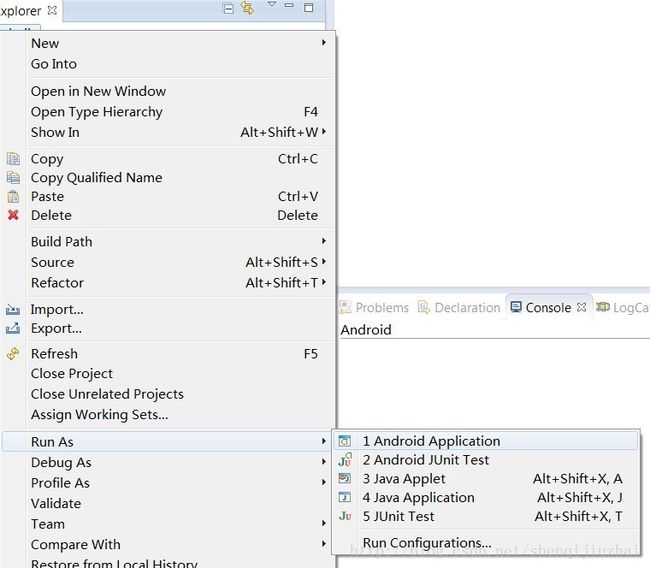Viewport: 650px width, 568px height.
Task: Close the Package Explorer tab
Action: click(x=52, y=10)
